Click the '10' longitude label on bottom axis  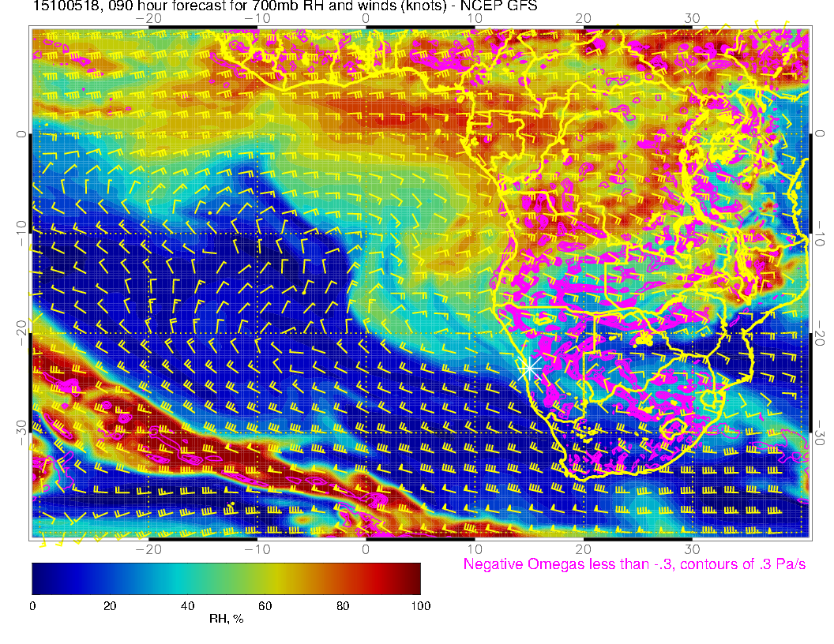click(475, 549)
